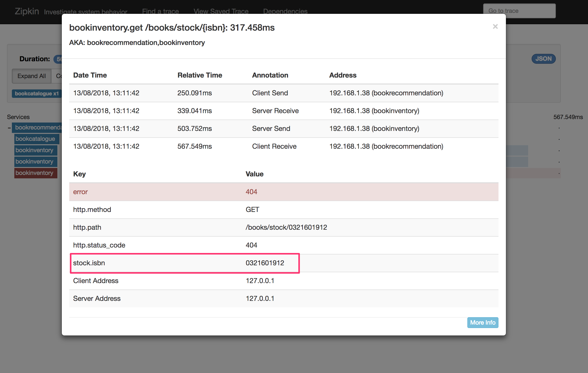Click the More Info button
Screen dimensions: 588x373
point(483,323)
